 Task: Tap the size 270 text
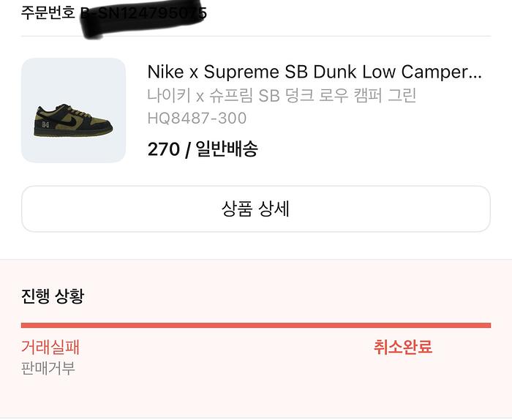tap(163, 150)
